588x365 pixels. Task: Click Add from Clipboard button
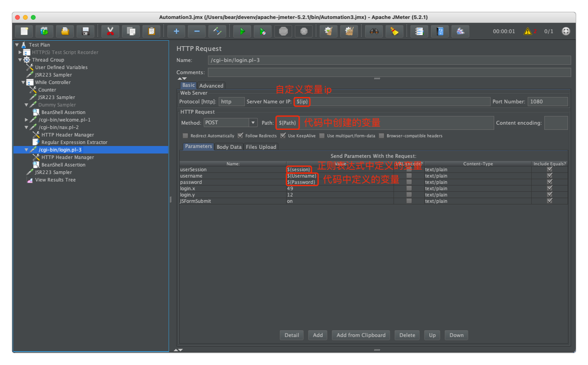click(361, 335)
